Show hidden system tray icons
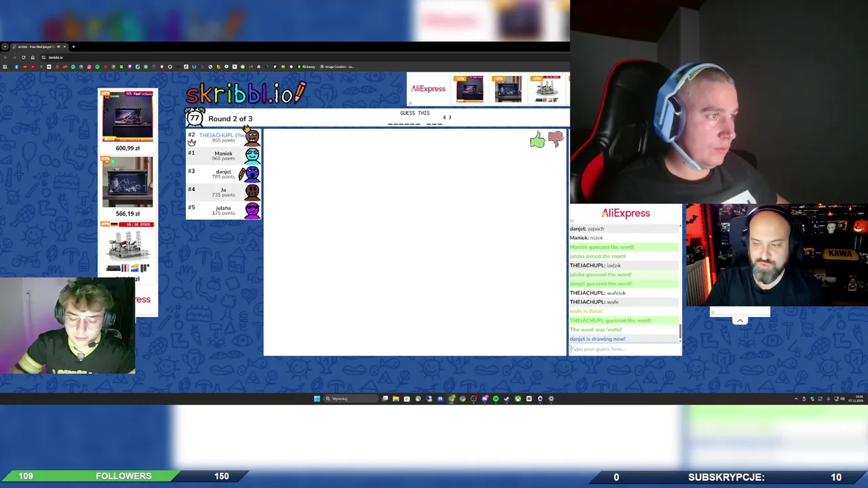Image resolution: width=868 pixels, height=488 pixels. [x=796, y=399]
